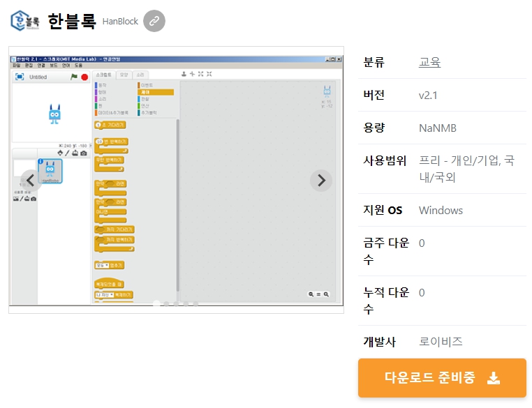Copy link via the gray chain icon
This screenshot has width=532, height=408.
click(154, 21)
